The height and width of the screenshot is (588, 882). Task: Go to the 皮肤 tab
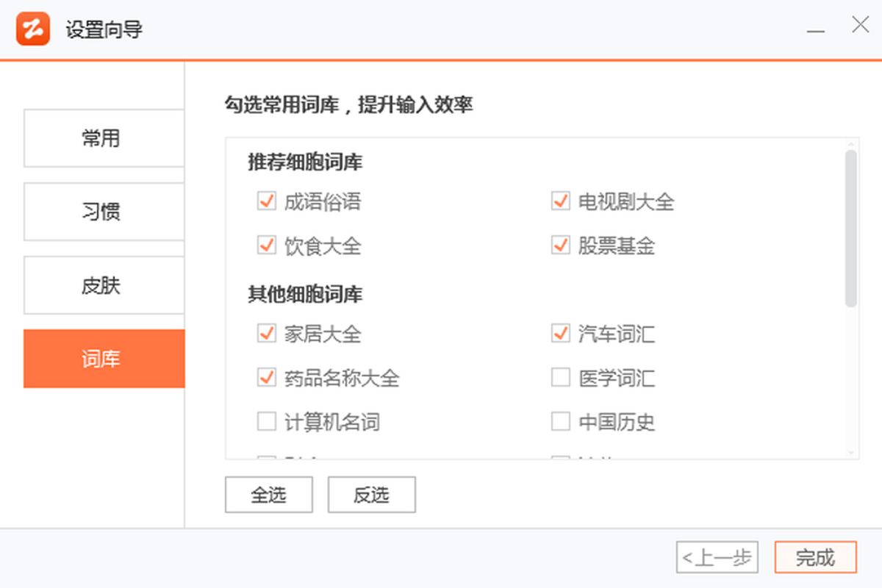click(x=104, y=285)
